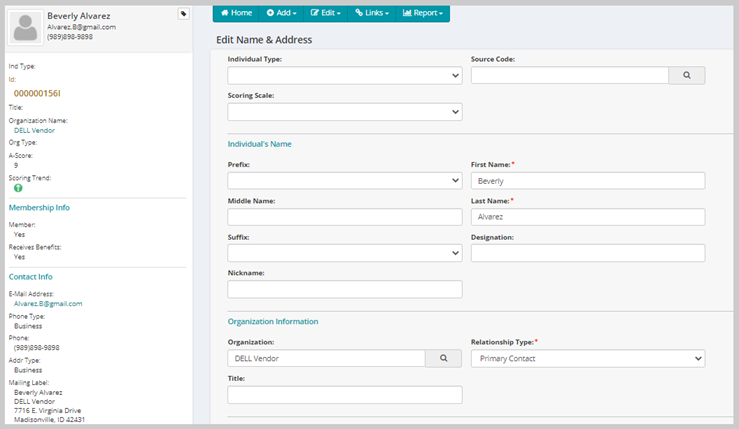Click the Organization search magnifier button
Viewport: 739px width, 429px height.
443,358
